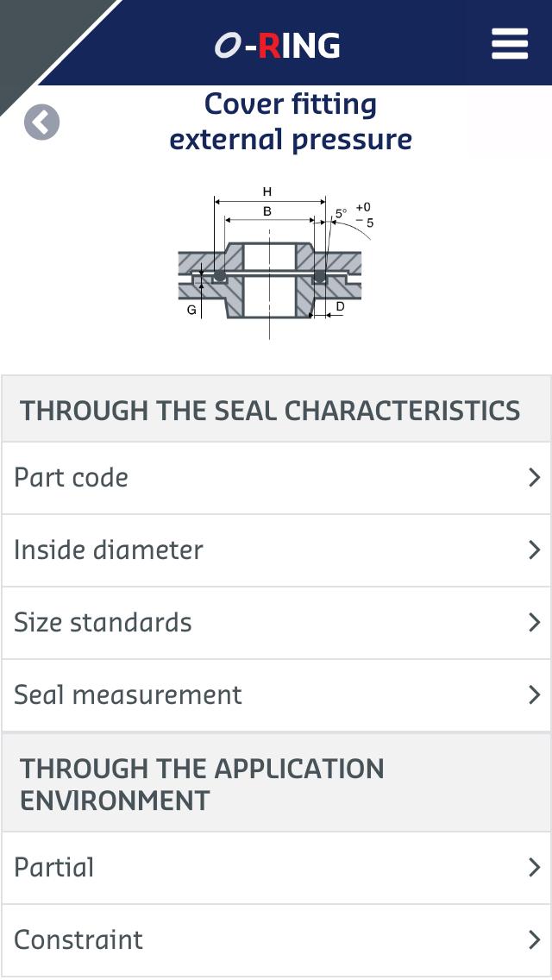Screen dimensions: 552x980
Task: Open the hamburger menu
Action: pyautogui.click(x=509, y=44)
